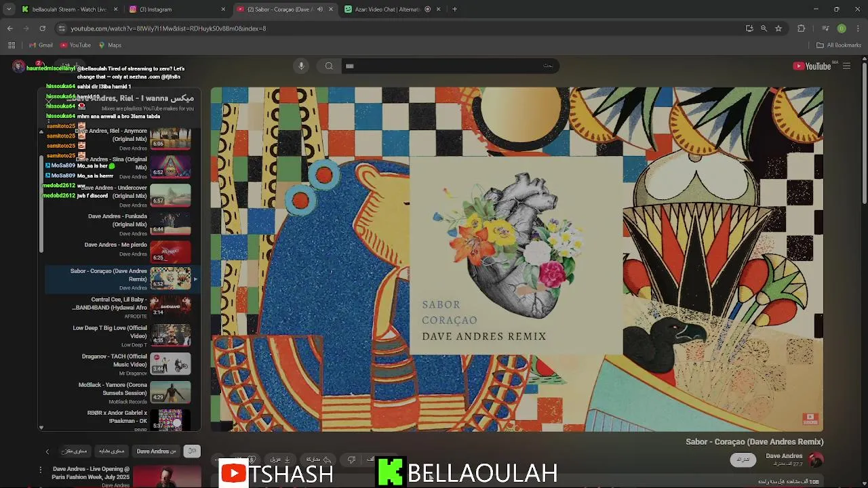
Task: Open the Gmail bookmark
Action: point(41,45)
